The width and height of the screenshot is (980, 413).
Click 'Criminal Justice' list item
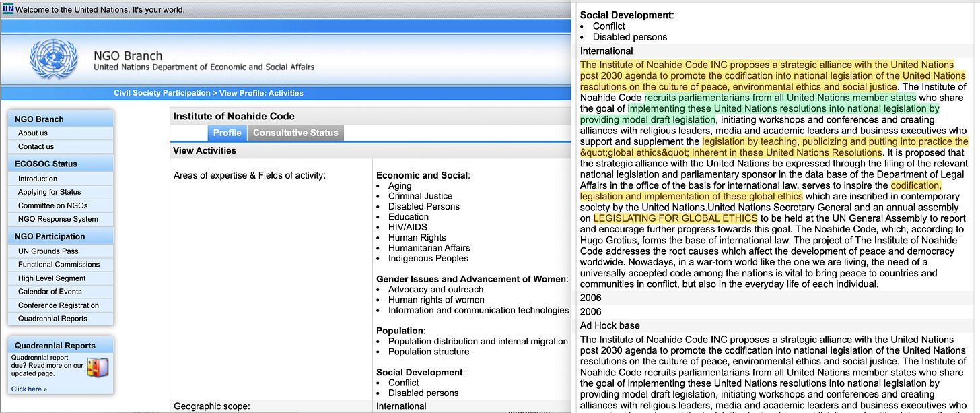tap(420, 196)
